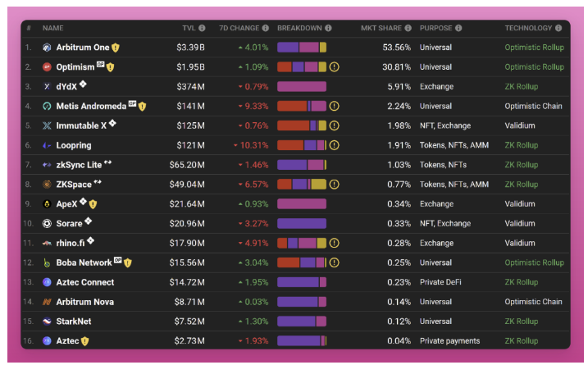
Task: Click the breakdown warning icon in Metis Andromeda row
Action: coord(334,106)
